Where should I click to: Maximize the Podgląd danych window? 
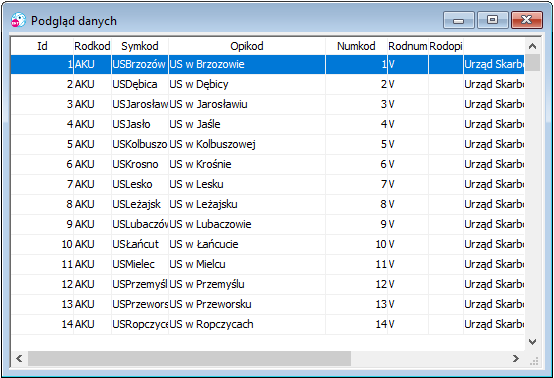(493, 20)
